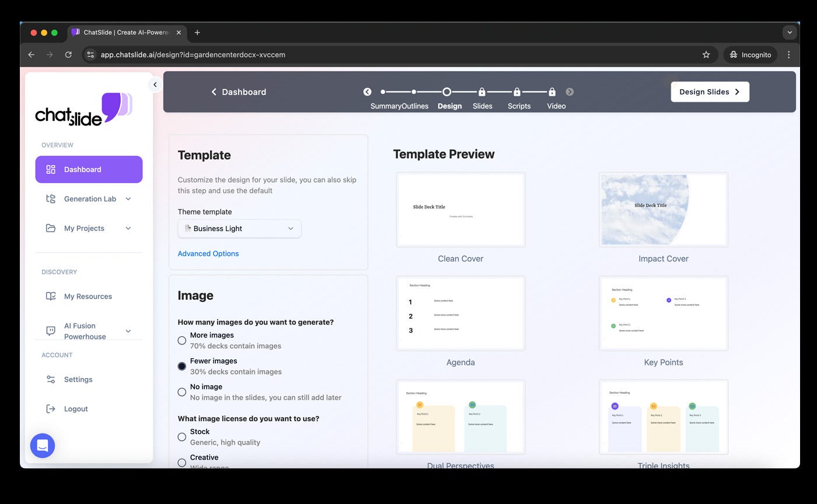Go back to Dashboard link in header
Image resolution: width=817 pixels, height=504 pixels.
point(238,92)
